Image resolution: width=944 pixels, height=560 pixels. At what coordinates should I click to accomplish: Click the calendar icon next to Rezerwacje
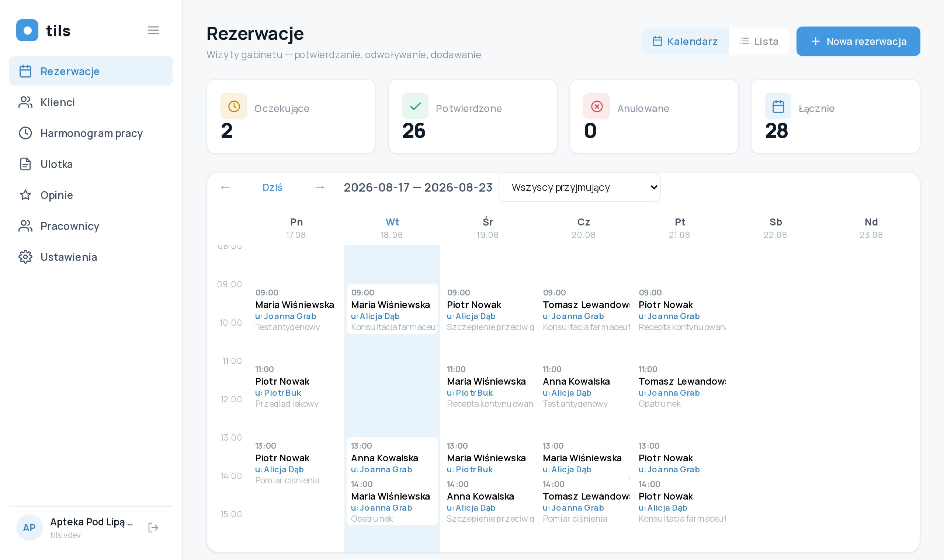pos(25,71)
